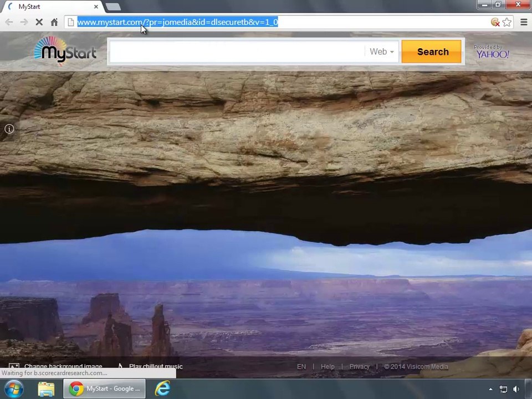
Task: Show hidden system tray icons
Action: [x=490, y=389]
